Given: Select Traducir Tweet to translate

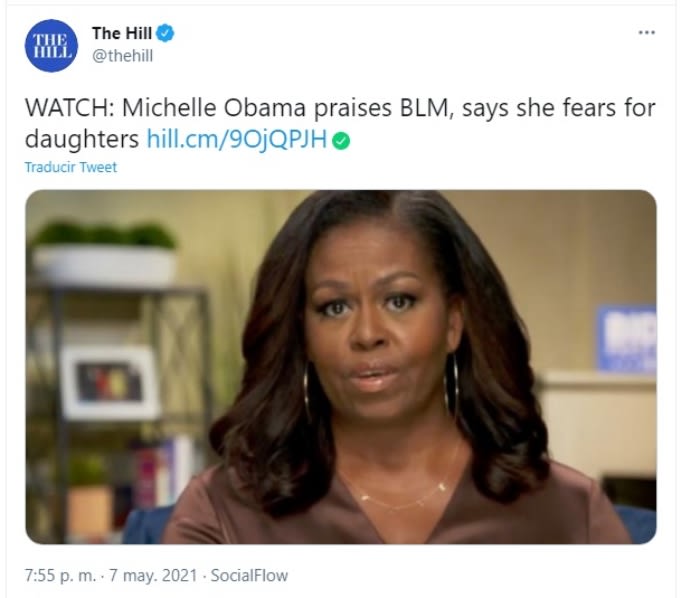Looking at the screenshot, I should [71, 167].
